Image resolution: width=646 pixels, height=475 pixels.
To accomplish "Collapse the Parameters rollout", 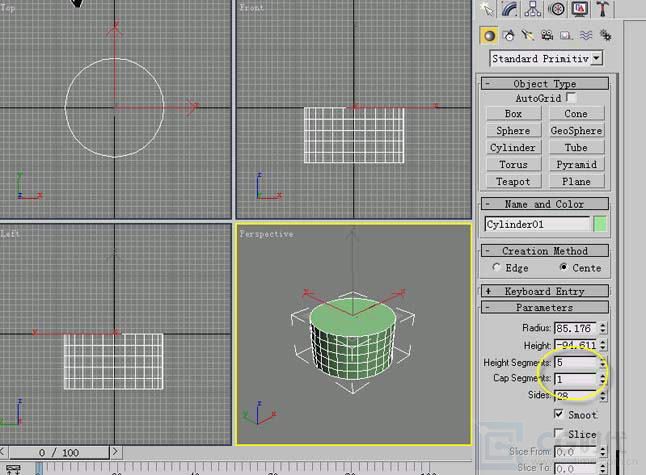I will 545,307.
